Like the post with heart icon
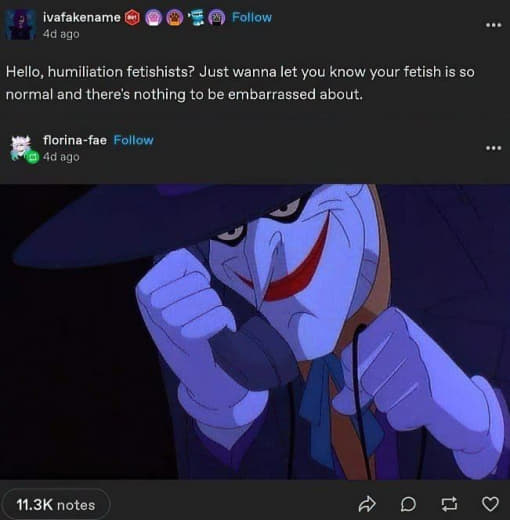510x520 pixels. point(490,504)
